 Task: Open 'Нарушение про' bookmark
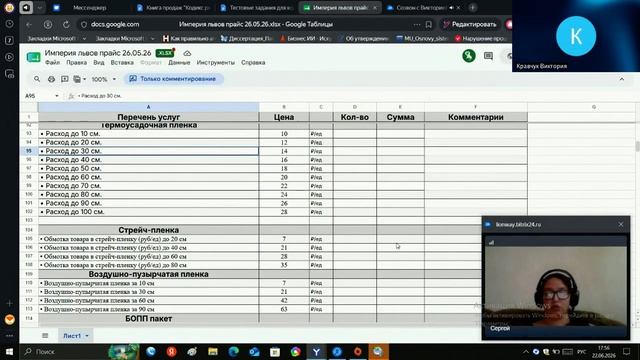pos(480,38)
